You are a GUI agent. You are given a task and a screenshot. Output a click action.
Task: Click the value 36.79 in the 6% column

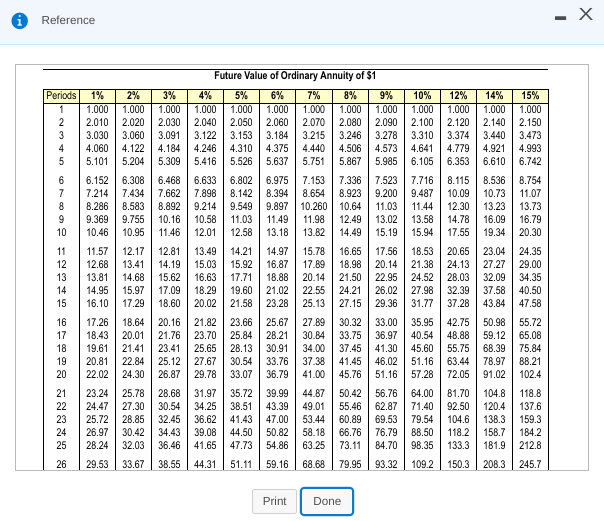point(277,374)
